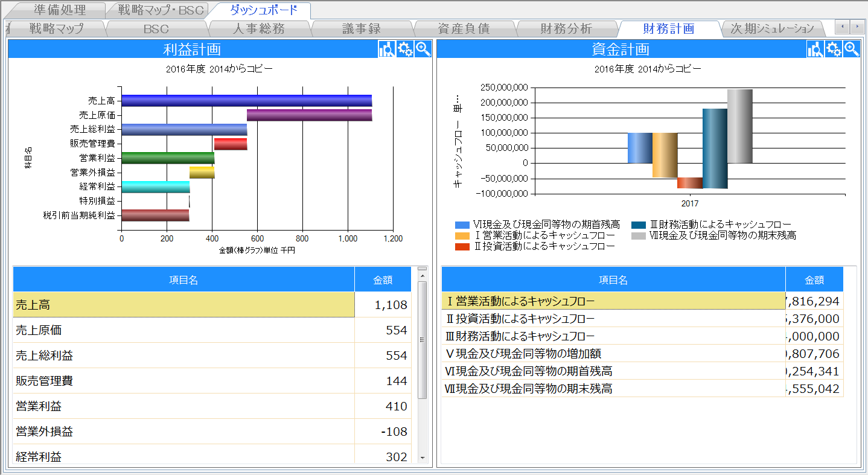This screenshot has height=475, width=868.
Task: Click 項目名 column header in 利益計画 table
Action: pyautogui.click(x=183, y=279)
